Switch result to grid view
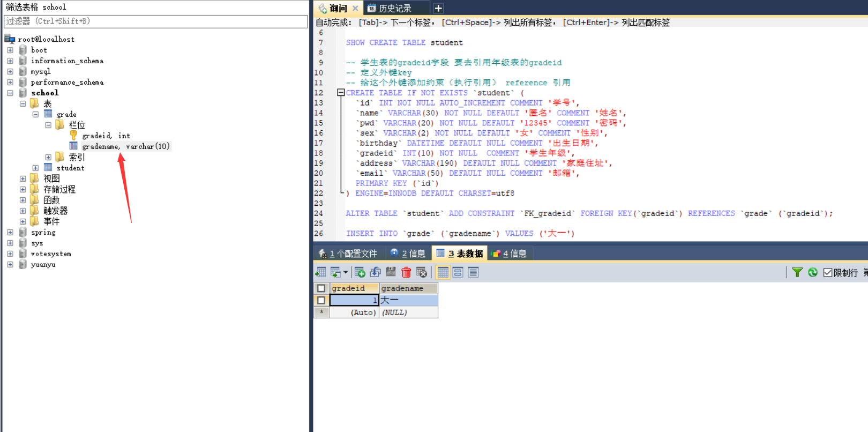Screen dimensions: 868x432 click(x=443, y=272)
